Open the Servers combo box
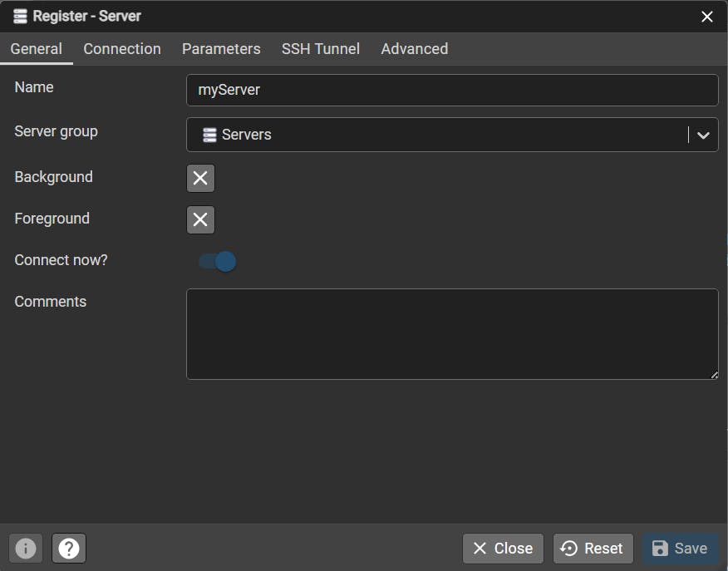This screenshot has height=571, width=728. 452,135
